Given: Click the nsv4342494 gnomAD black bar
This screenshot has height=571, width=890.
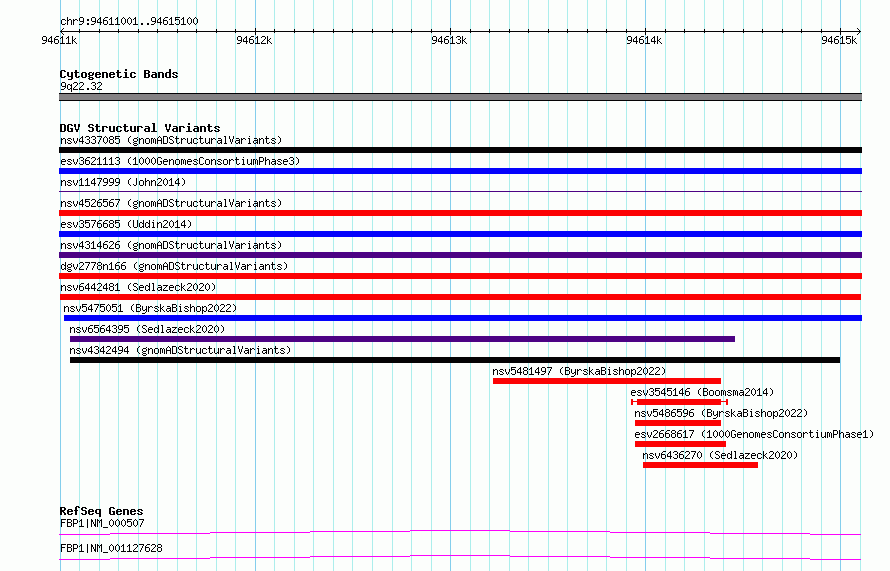Looking at the screenshot, I should click(455, 360).
